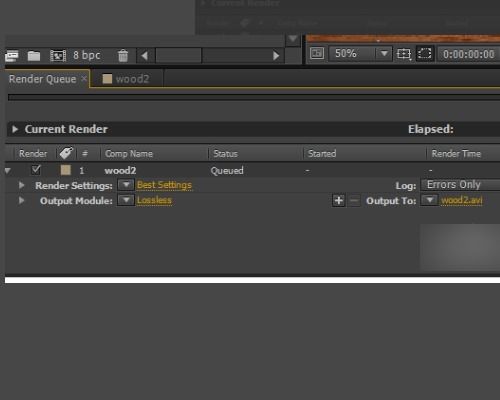
Task: Choose grid and guide options icon
Action: 404,54
